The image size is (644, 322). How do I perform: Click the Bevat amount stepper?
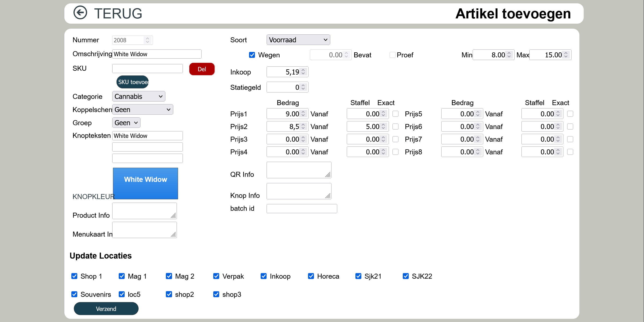[346, 55]
